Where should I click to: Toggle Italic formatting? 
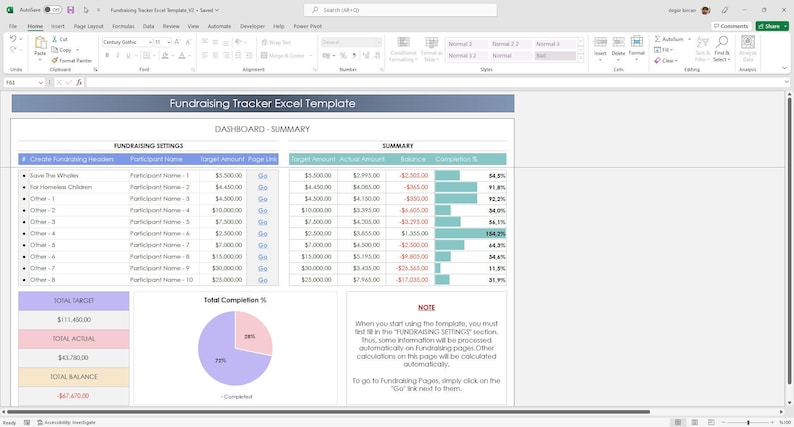click(117, 55)
